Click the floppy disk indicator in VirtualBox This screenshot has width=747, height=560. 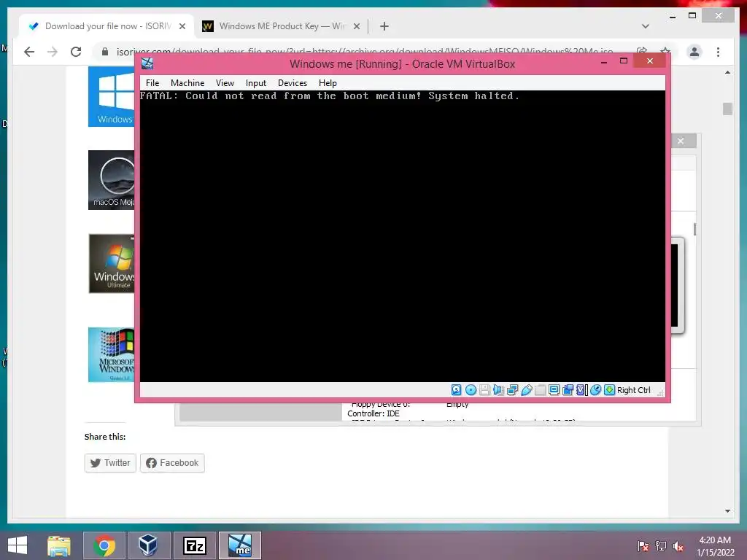484,390
